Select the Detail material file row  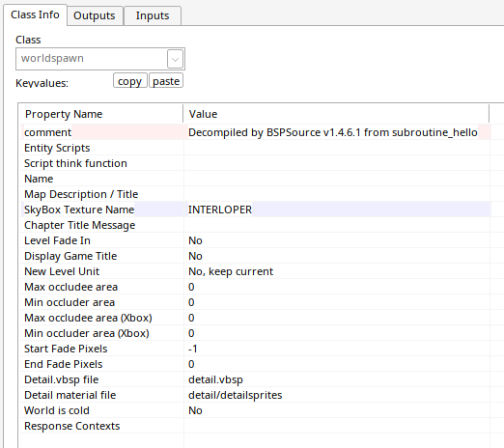point(255,395)
